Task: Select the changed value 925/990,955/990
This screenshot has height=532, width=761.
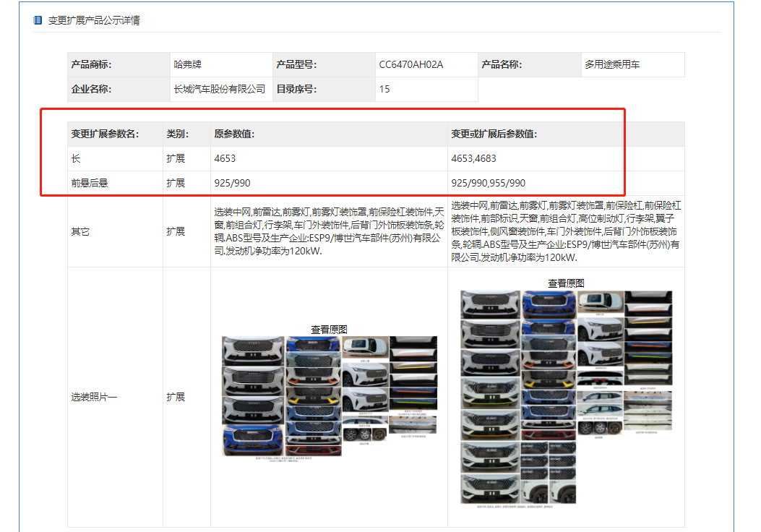Action: click(489, 183)
